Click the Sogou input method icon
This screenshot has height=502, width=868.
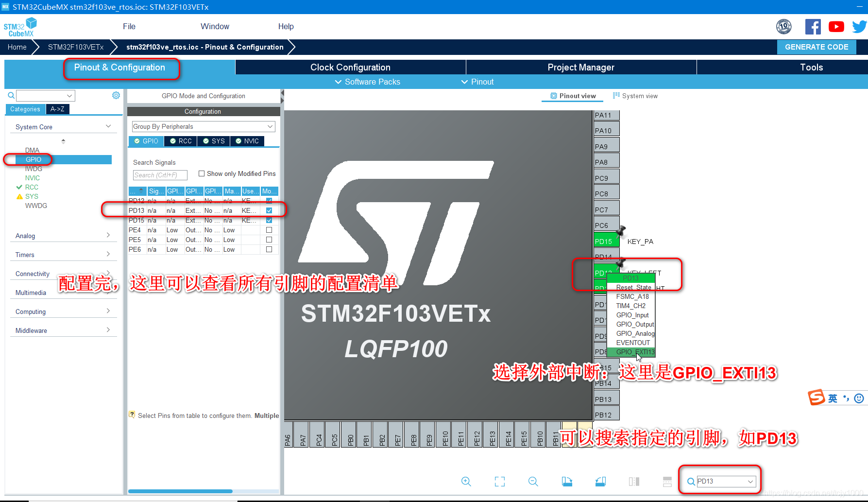[x=817, y=398]
